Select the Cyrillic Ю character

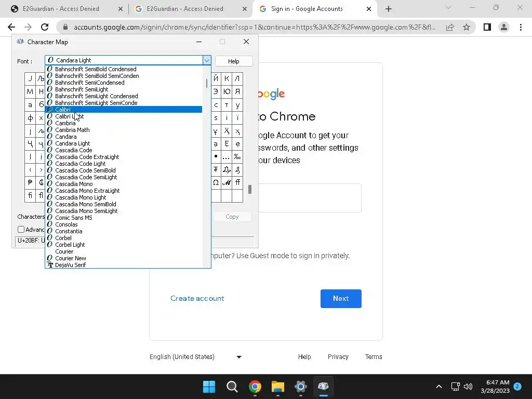point(227,91)
